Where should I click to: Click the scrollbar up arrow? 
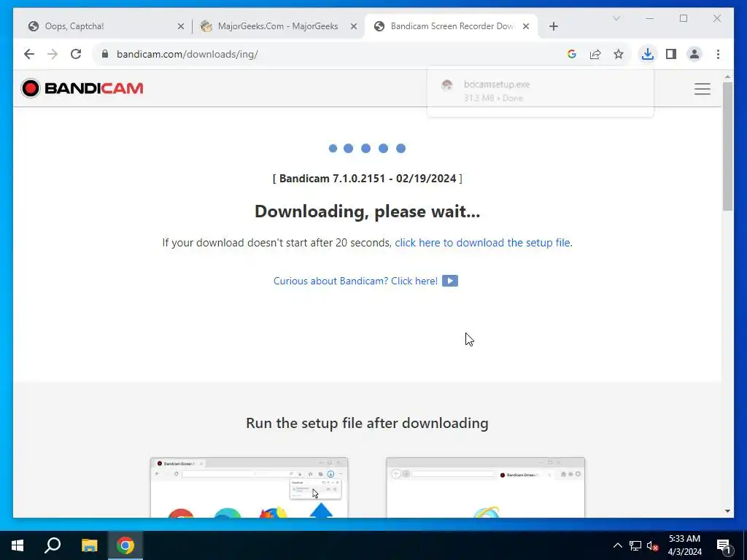coord(727,76)
